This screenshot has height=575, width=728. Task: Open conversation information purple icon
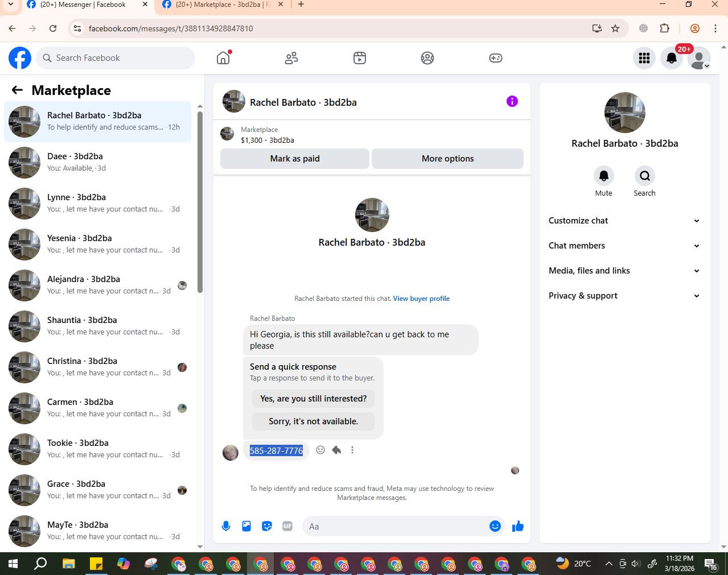(x=512, y=101)
